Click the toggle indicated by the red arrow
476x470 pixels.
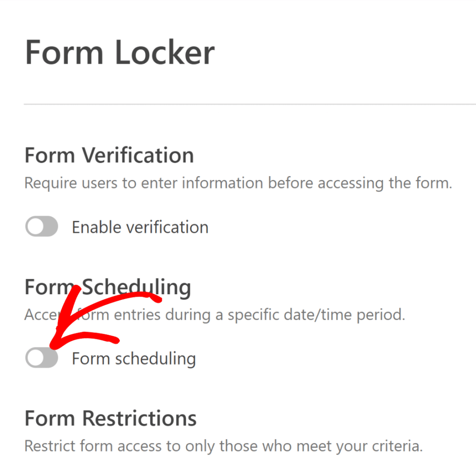41,357
